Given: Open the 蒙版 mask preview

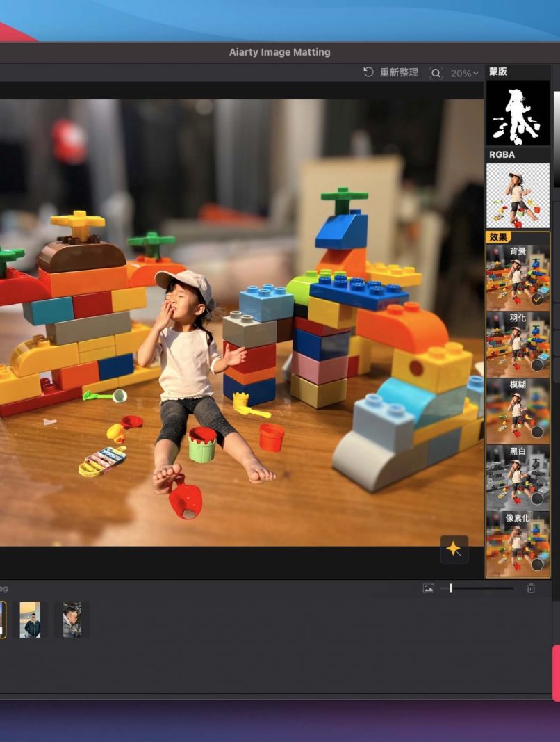Looking at the screenshot, I should (x=518, y=113).
